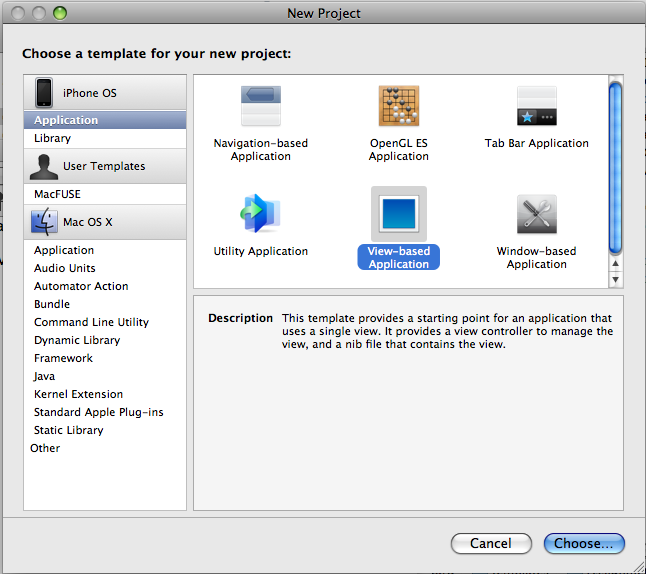Open the MacFUSE user templates
This screenshot has height=574, width=646.
pos(105,194)
